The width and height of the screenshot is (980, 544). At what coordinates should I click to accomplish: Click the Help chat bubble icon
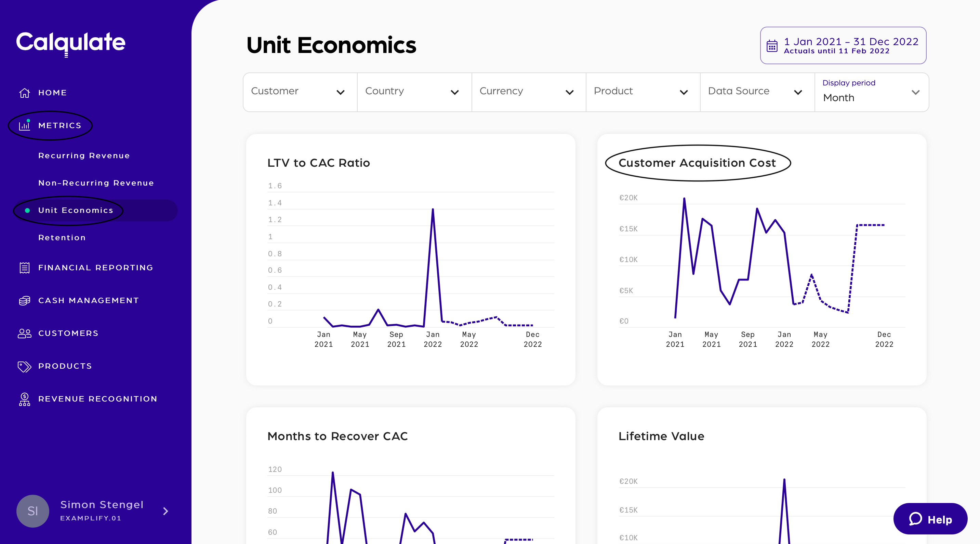(x=915, y=519)
